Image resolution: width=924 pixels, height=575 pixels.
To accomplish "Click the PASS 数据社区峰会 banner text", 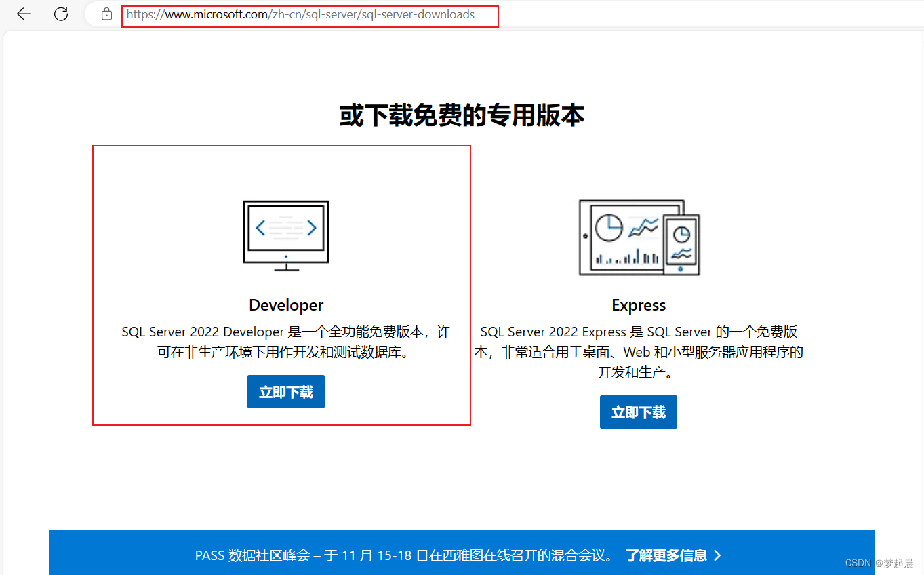I will tap(404, 555).
